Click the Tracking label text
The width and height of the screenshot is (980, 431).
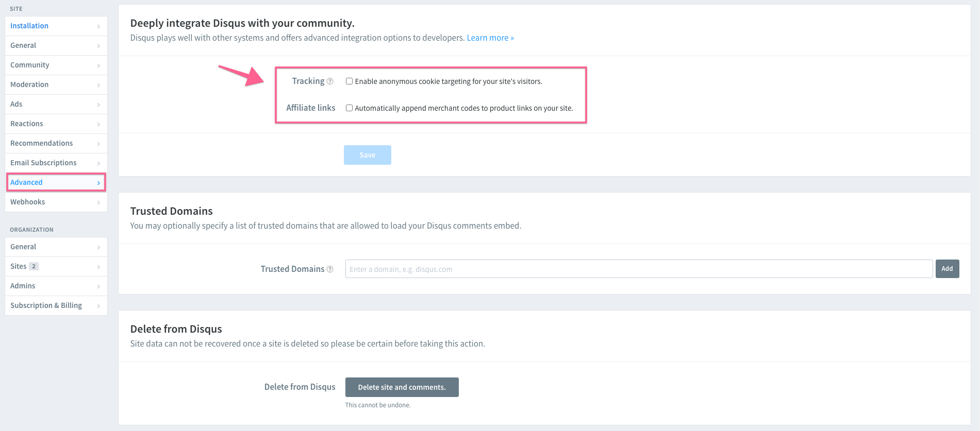pos(308,81)
